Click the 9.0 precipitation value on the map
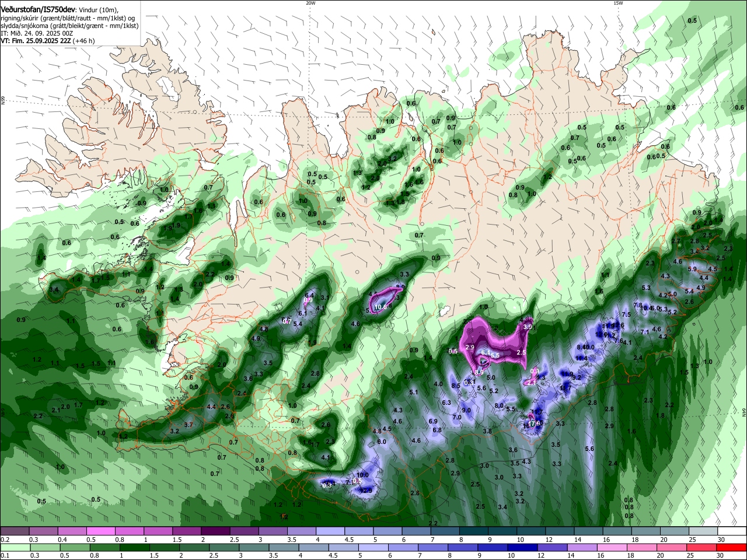The width and height of the screenshot is (747, 560). point(466,410)
